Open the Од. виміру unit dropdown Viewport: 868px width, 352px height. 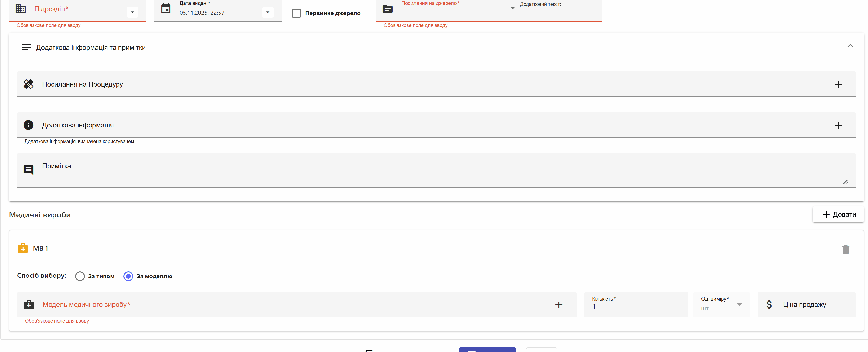click(x=739, y=304)
